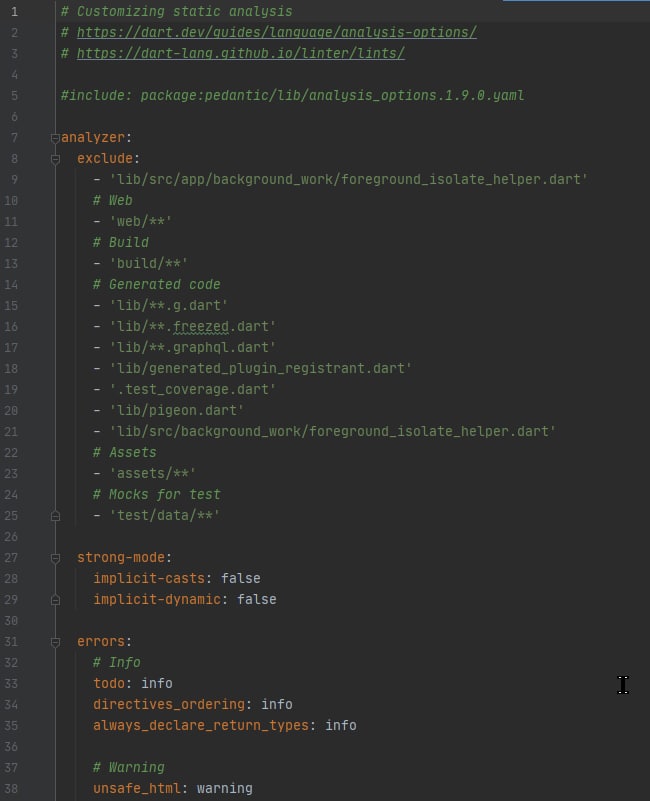Image resolution: width=650 pixels, height=801 pixels.
Task: Open the dart-lang linter lints link
Action: click(241, 54)
